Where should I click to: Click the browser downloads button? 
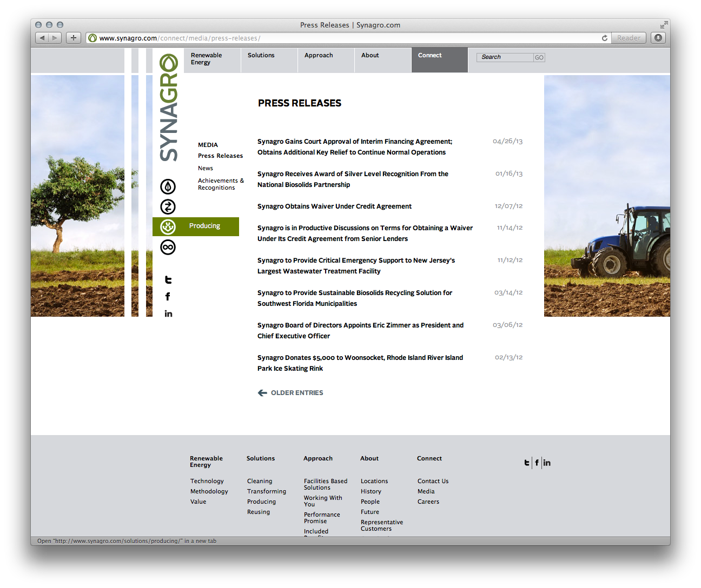pyautogui.click(x=658, y=38)
